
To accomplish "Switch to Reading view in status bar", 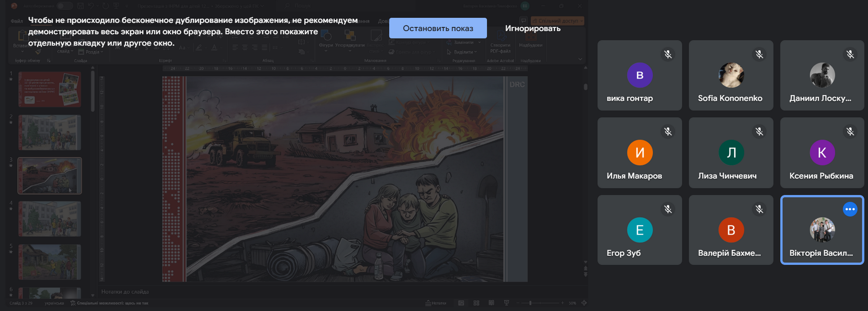I will point(491,303).
